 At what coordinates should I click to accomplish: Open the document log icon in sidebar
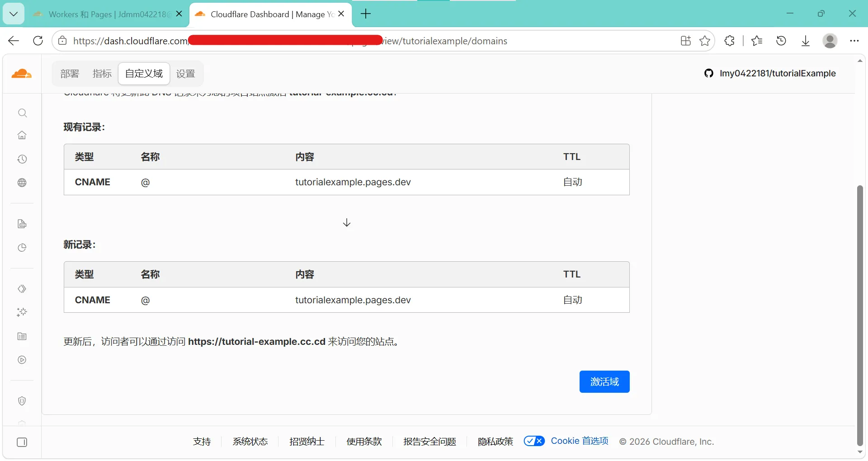(x=22, y=224)
